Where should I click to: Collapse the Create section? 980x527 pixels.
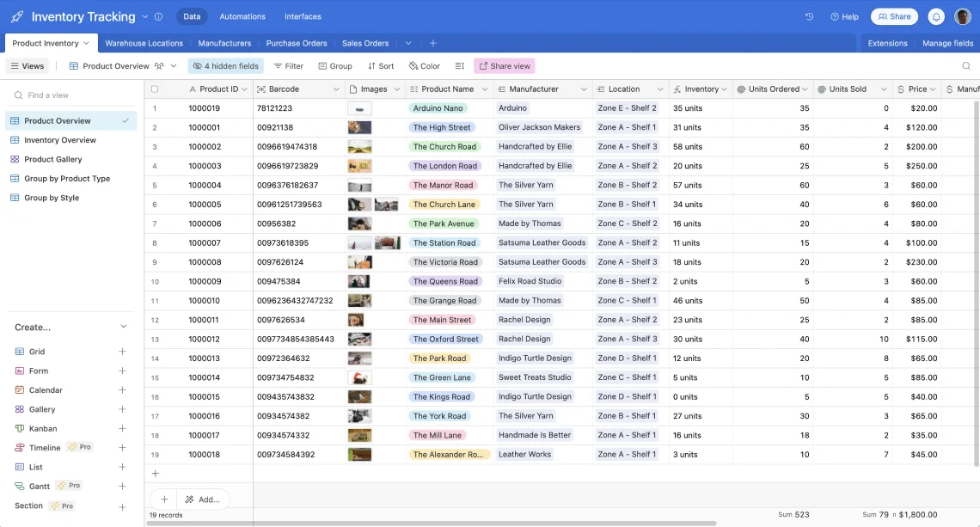coord(123,327)
